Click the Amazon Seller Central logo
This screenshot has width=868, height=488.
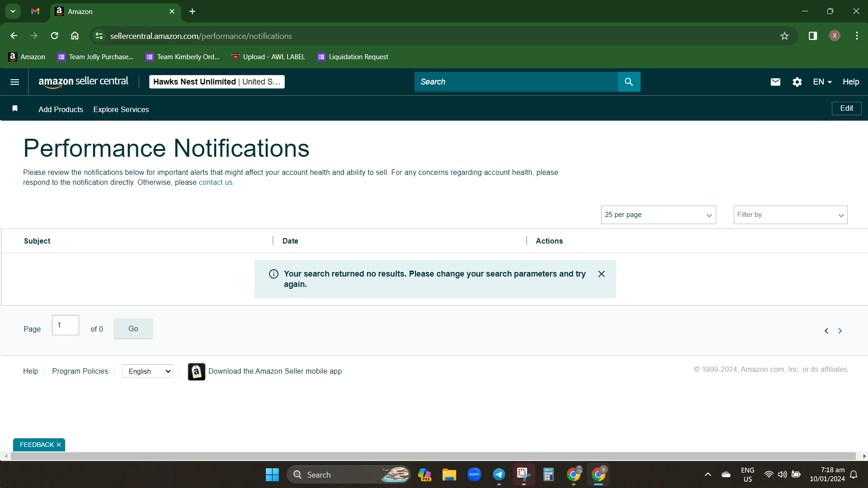(83, 82)
